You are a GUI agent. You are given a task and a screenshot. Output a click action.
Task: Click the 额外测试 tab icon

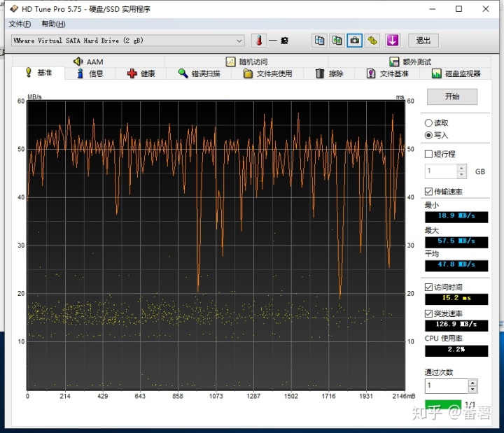click(394, 62)
